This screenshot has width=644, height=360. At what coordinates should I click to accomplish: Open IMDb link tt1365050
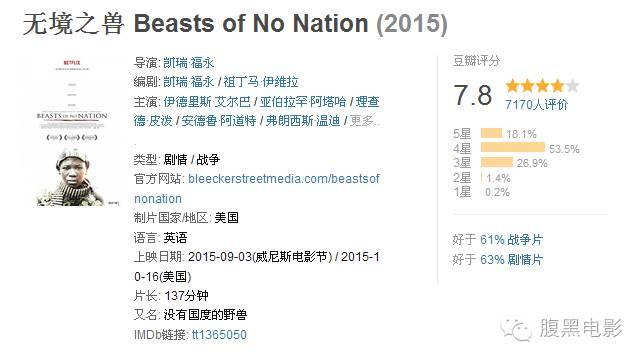[219, 335]
